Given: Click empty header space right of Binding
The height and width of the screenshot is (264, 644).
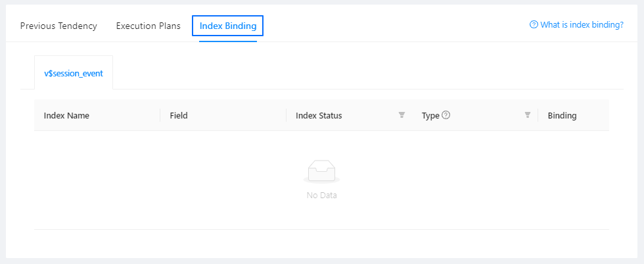Looking at the screenshot, I should click(x=593, y=115).
